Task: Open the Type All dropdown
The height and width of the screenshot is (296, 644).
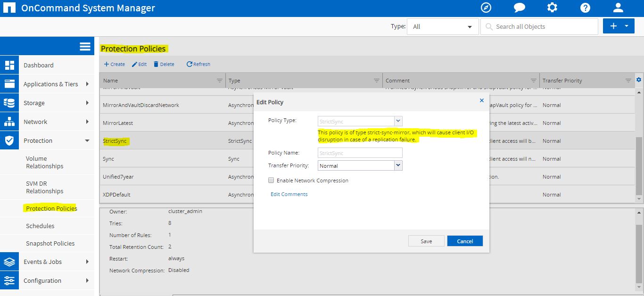Action: tap(442, 26)
